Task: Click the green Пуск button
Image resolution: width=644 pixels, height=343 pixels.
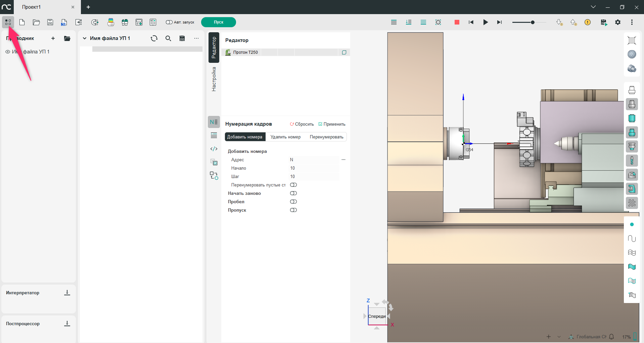Action: click(x=219, y=22)
